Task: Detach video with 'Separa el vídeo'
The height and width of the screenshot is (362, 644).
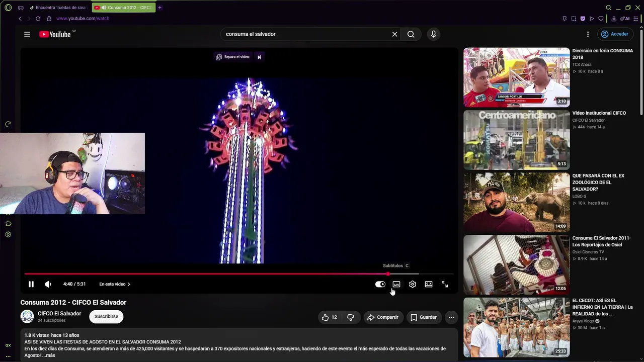Action: coord(233,57)
